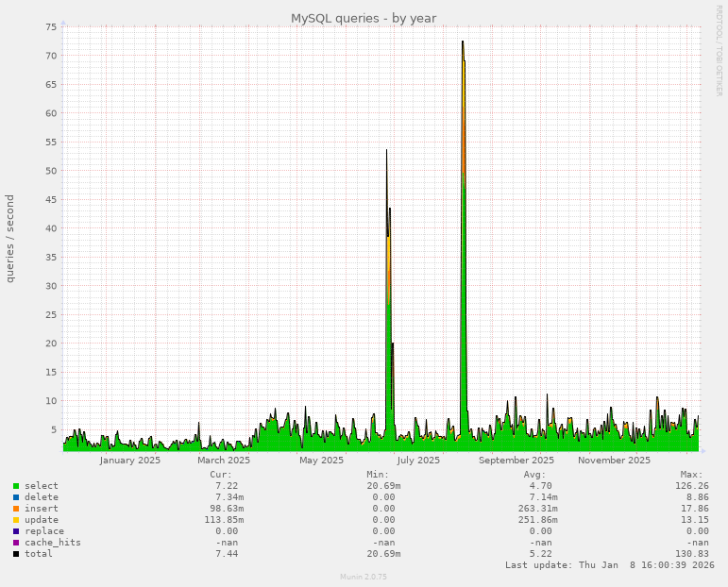Click delete's current value 7.34m

tap(229, 497)
